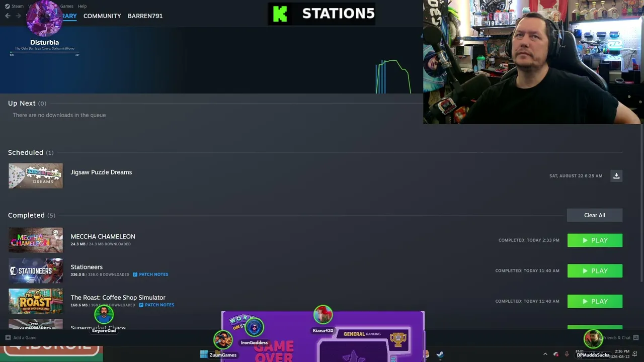
Task: Click the patch notes icon for Stationeers
Action: click(135, 275)
